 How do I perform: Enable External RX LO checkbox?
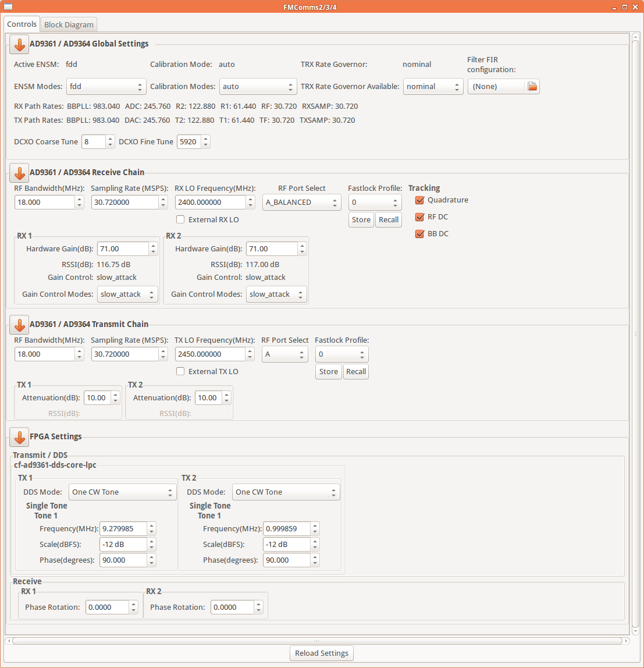click(180, 219)
